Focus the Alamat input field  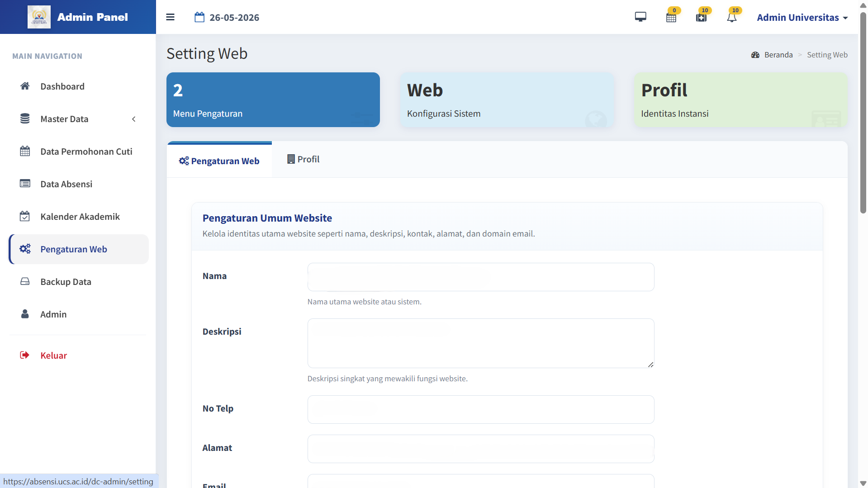[x=481, y=449]
